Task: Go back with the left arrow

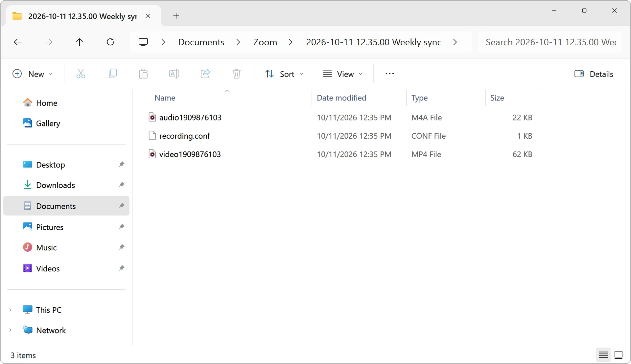Action: coord(18,42)
